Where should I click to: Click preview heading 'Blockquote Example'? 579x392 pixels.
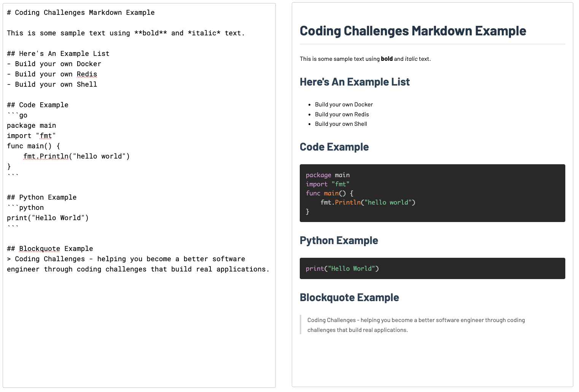pyautogui.click(x=349, y=298)
